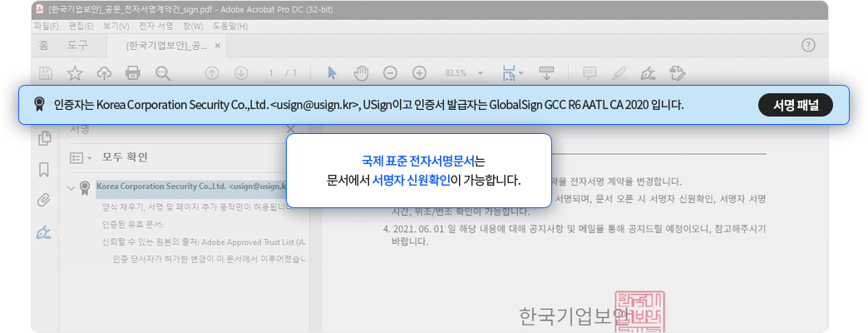Click the fit page width icon
Screen dimensions: 868x333
click(x=508, y=72)
